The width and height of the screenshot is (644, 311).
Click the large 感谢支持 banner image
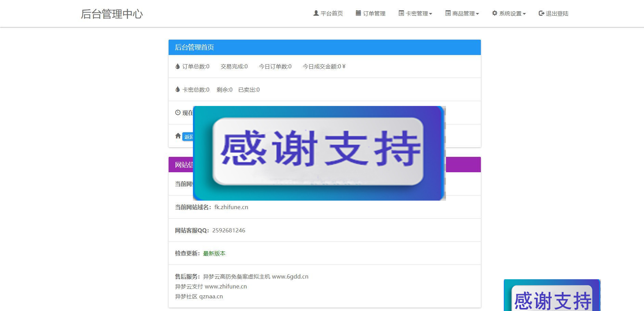(319, 153)
